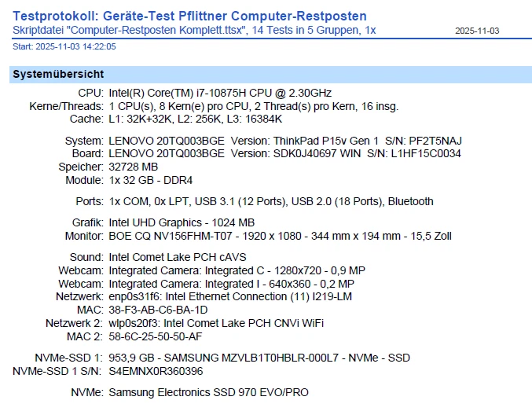The width and height of the screenshot is (532, 415).
Task: Click the date 2025-11-03 at top right
Action: 477,31
